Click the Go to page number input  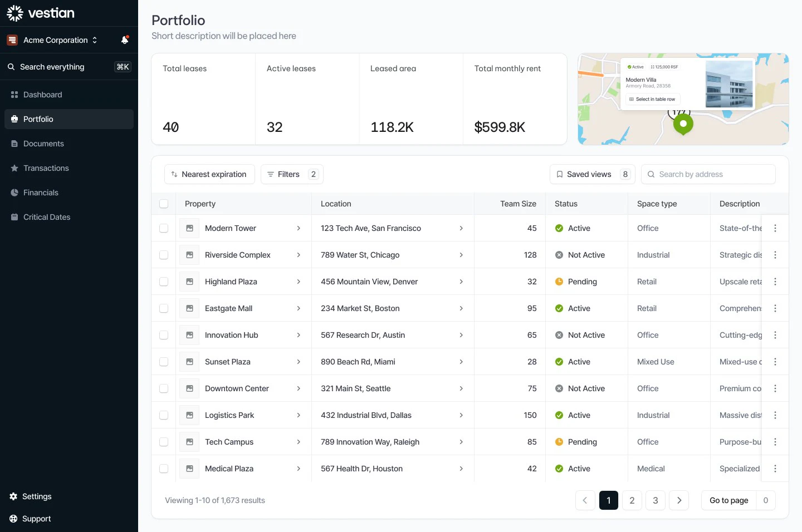tap(766, 500)
